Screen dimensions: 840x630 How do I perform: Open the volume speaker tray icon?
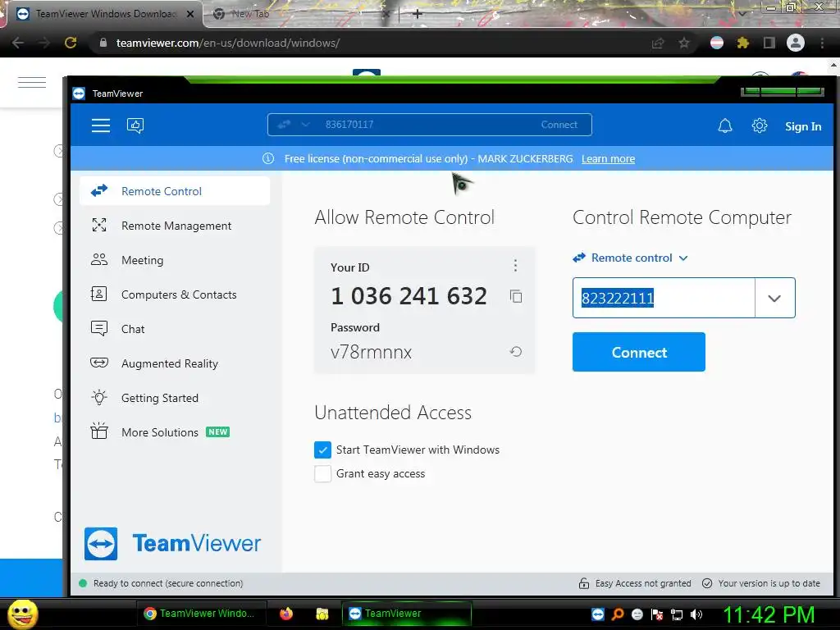click(x=696, y=614)
